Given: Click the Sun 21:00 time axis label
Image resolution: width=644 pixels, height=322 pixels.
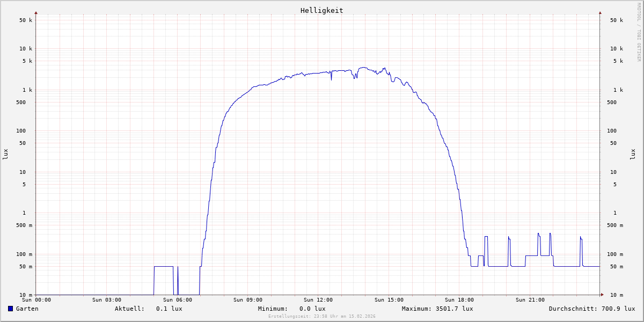Looking at the screenshot, I should click(x=530, y=300).
